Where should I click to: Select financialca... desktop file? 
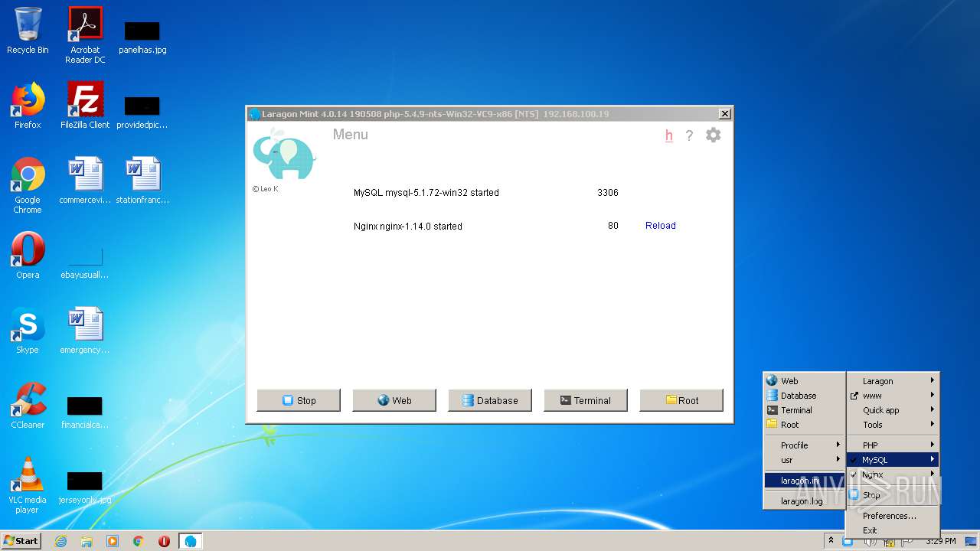(85, 412)
